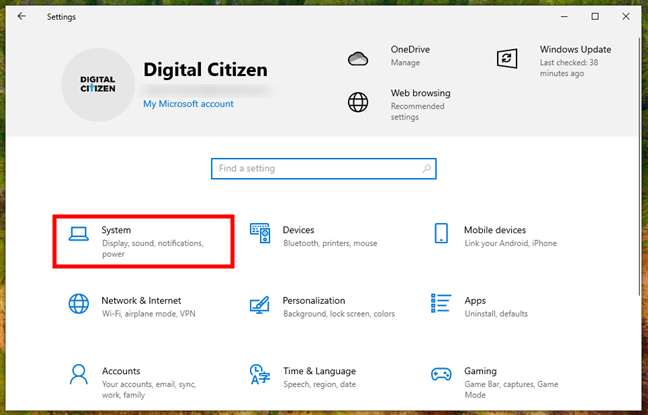This screenshot has height=415, width=648.
Task: Select the Devices settings label
Action: coord(298,230)
